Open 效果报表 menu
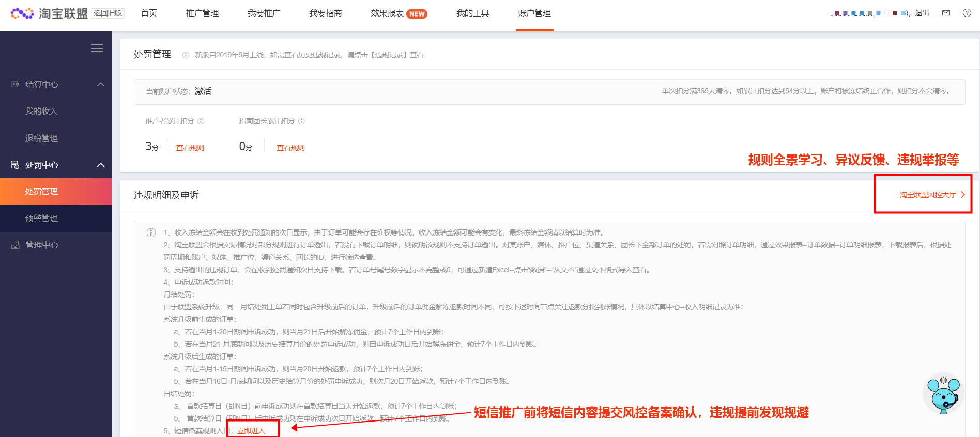The height and width of the screenshot is (437, 980). coord(387,13)
